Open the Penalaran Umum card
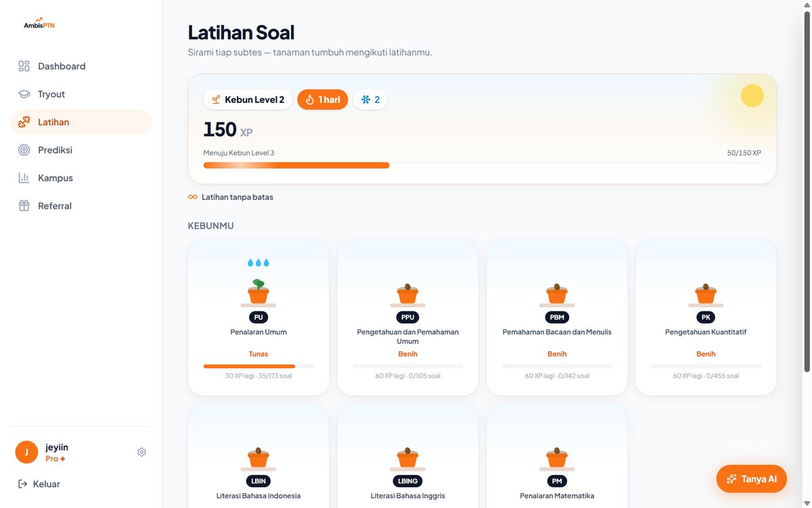812x508 pixels. [x=258, y=318]
